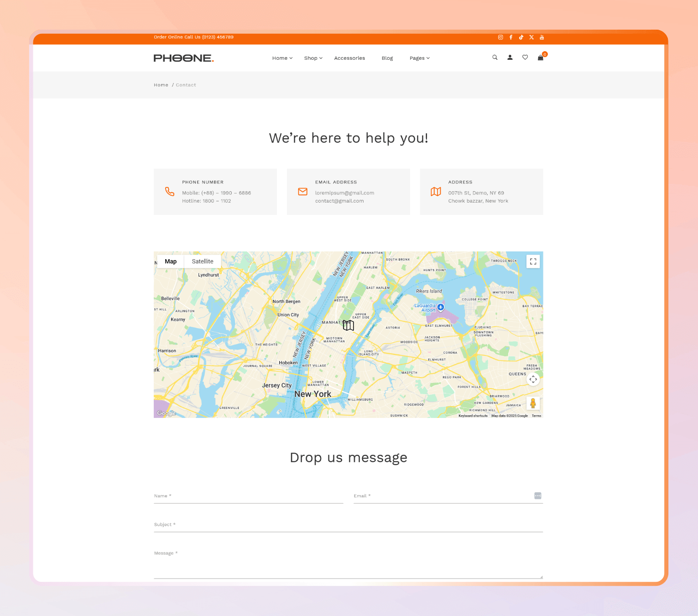Screen dimensions: 698x616
Task: Click the orange envelope email icon
Action: pos(303,192)
